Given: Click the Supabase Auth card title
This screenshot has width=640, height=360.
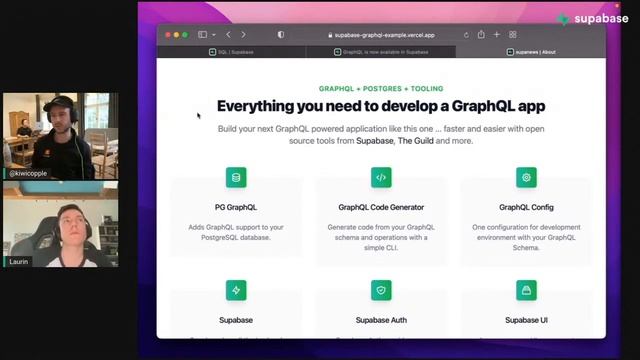Looking at the screenshot, I should pos(381,320).
